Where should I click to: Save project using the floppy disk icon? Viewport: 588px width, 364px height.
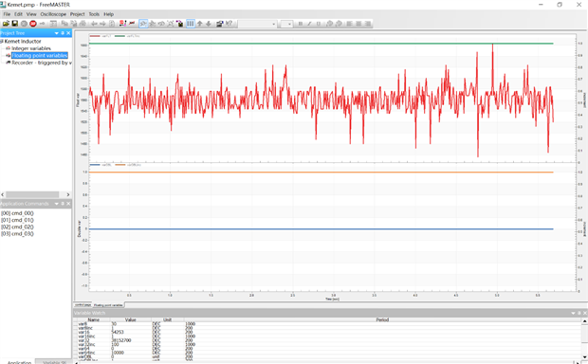pos(14,24)
